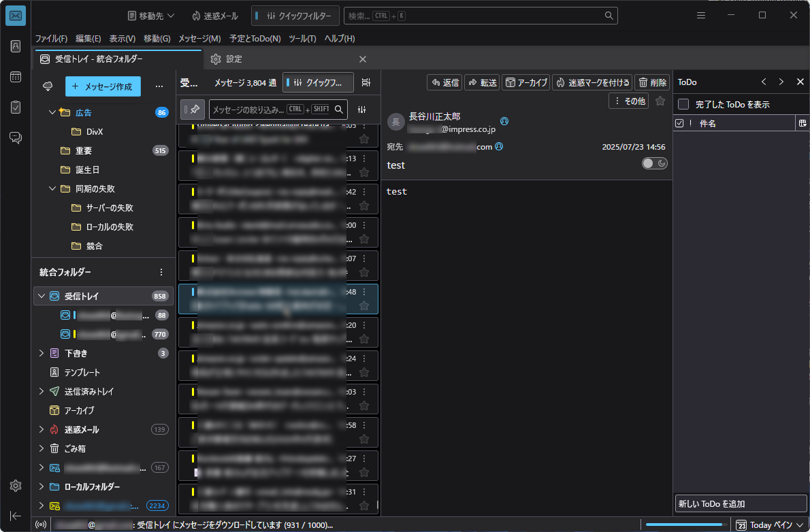Open settings gear in bottom-left sidebar
The width and height of the screenshot is (810, 532).
[x=16, y=486]
